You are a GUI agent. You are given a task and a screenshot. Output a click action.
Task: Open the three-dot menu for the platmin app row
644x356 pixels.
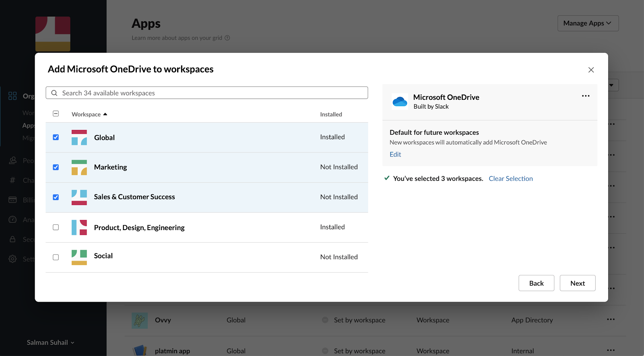(611, 350)
